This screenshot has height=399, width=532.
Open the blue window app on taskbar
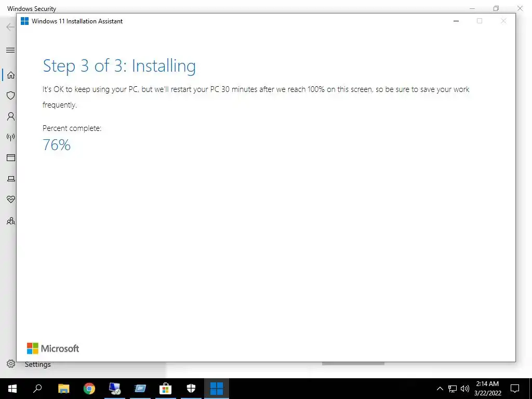[140, 389]
